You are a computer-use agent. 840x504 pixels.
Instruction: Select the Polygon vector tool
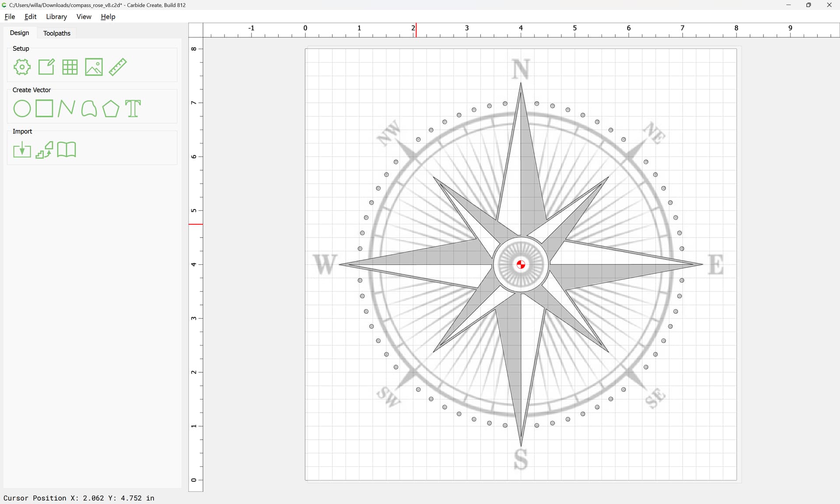[111, 108]
